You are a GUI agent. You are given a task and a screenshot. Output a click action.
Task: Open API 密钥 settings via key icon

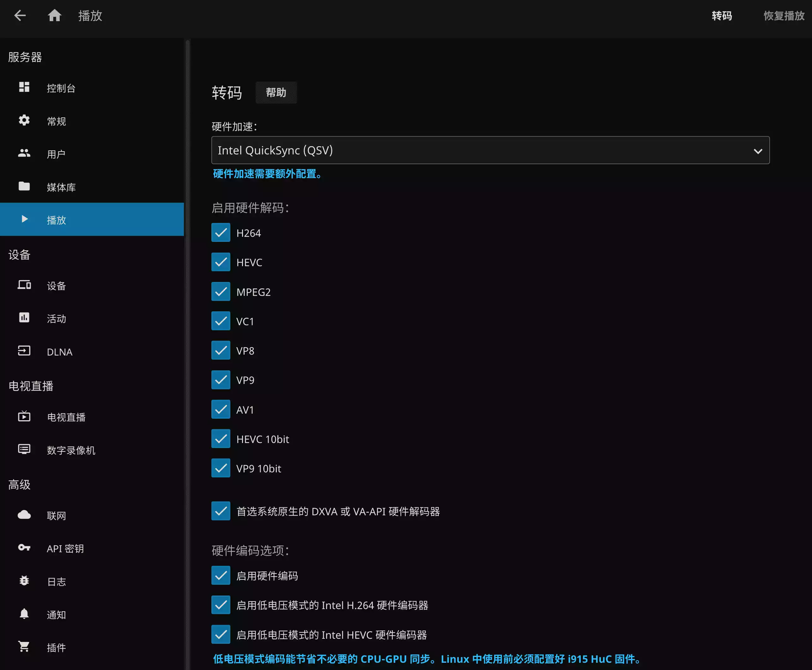(x=65, y=548)
